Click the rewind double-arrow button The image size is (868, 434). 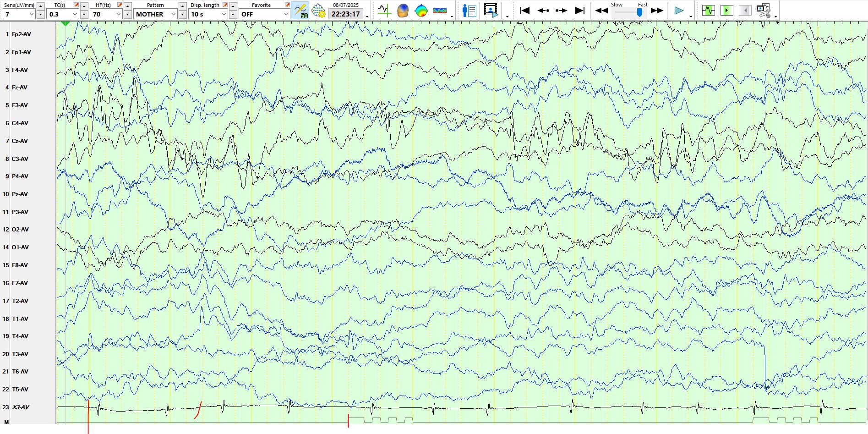pyautogui.click(x=601, y=10)
